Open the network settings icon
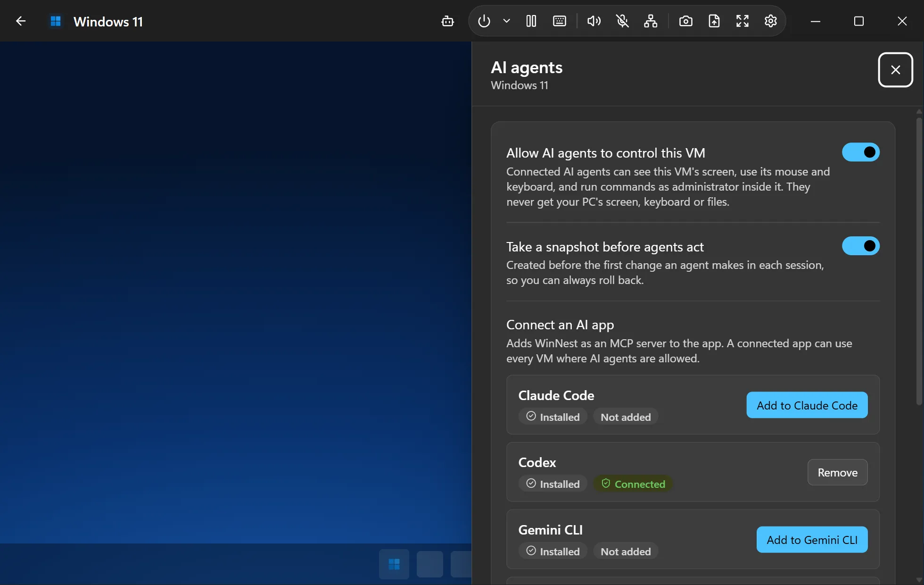This screenshot has width=924, height=585. [651, 21]
